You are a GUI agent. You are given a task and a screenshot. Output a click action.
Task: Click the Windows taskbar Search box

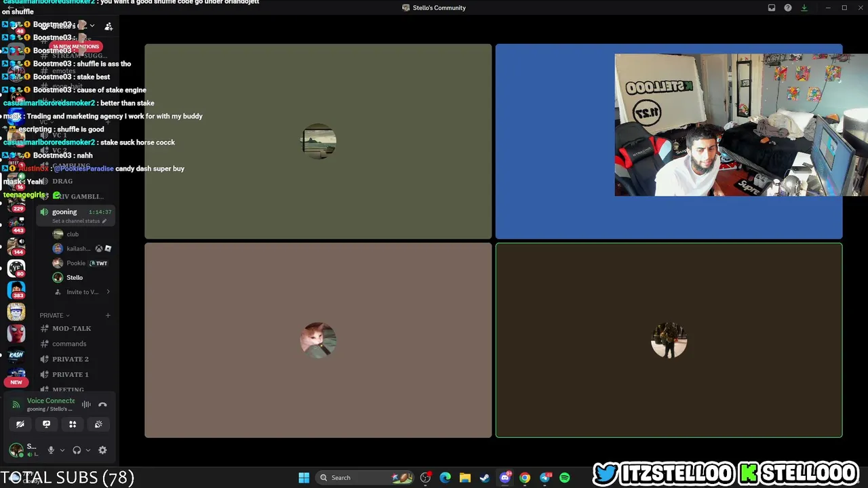(363, 478)
